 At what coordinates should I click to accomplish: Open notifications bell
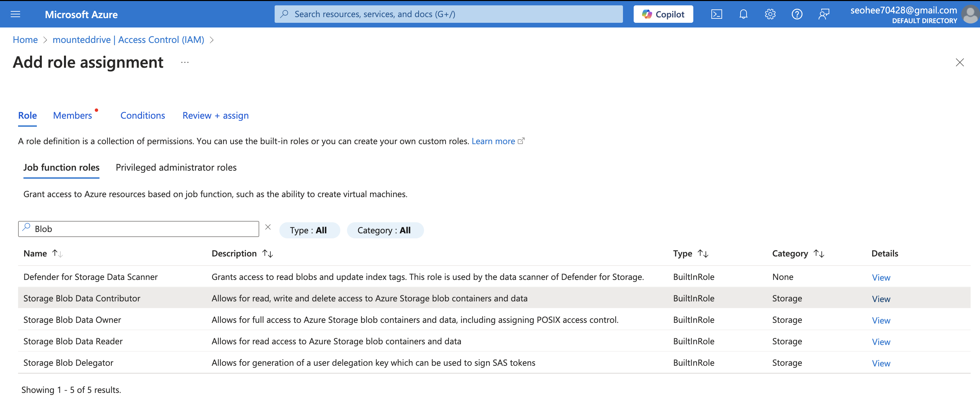pos(743,14)
